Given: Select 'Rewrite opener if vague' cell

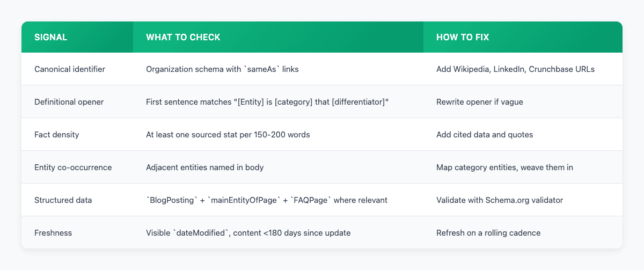Looking at the screenshot, I should [x=523, y=101].
